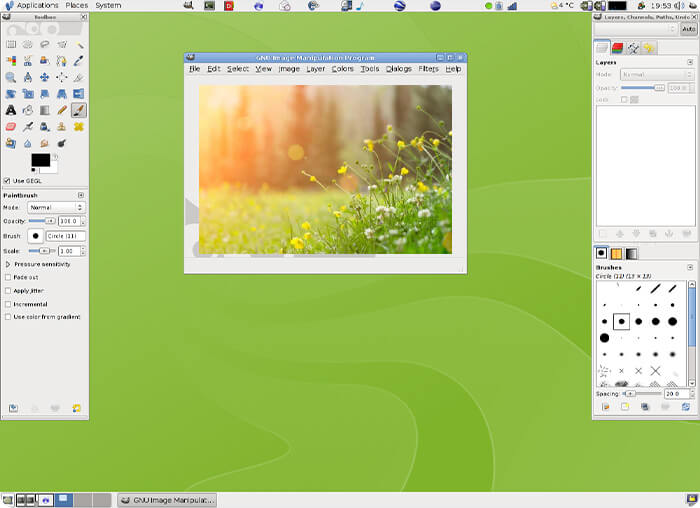Switch to the Channels tab
Screen dimensions: 700x508
[617, 48]
